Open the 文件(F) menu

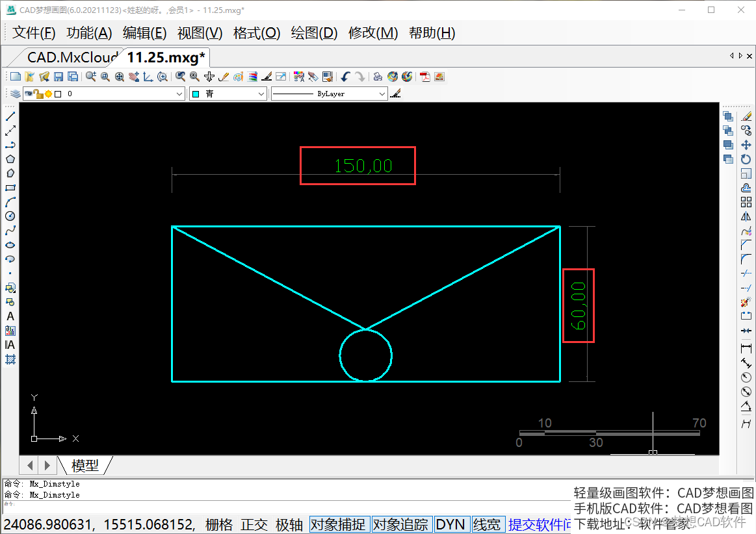pos(34,32)
